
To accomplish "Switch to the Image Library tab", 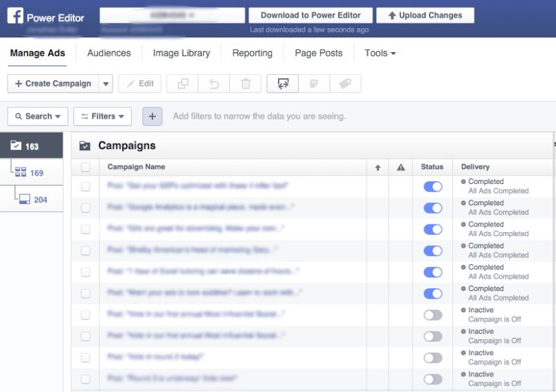I will [181, 54].
